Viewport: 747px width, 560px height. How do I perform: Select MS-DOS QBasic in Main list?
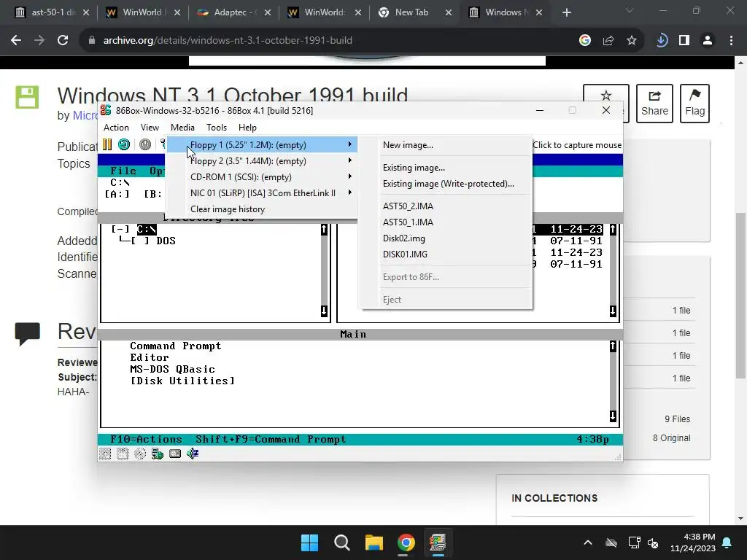172,370
